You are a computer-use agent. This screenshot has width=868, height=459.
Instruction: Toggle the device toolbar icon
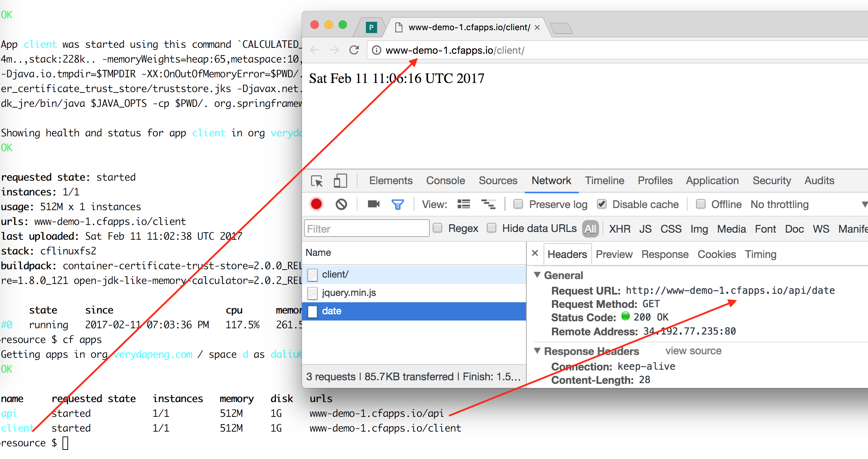(x=340, y=181)
